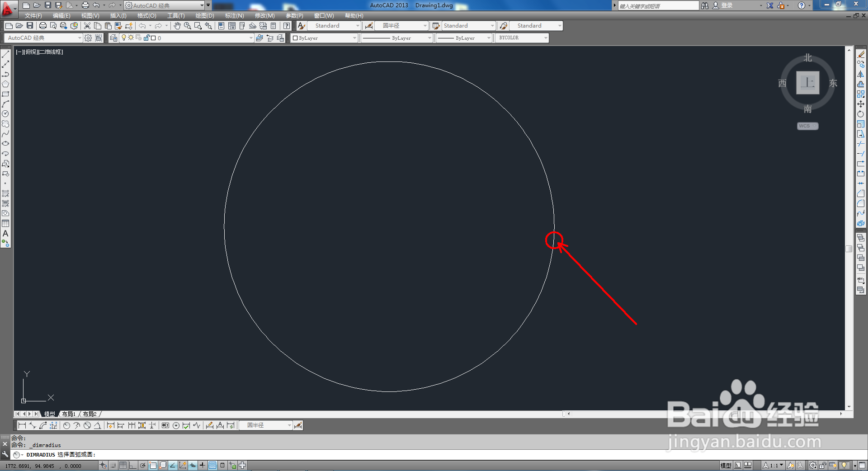Select the Mirror modify tool
Viewport: 868px width, 471px height.
[861, 74]
